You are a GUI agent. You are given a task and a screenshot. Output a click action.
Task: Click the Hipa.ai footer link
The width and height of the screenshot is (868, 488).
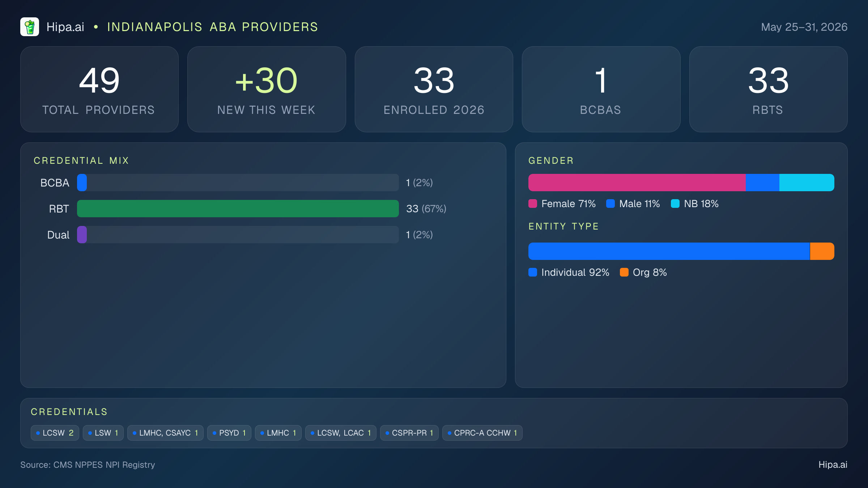pyautogui.click(x=833, y=465)
